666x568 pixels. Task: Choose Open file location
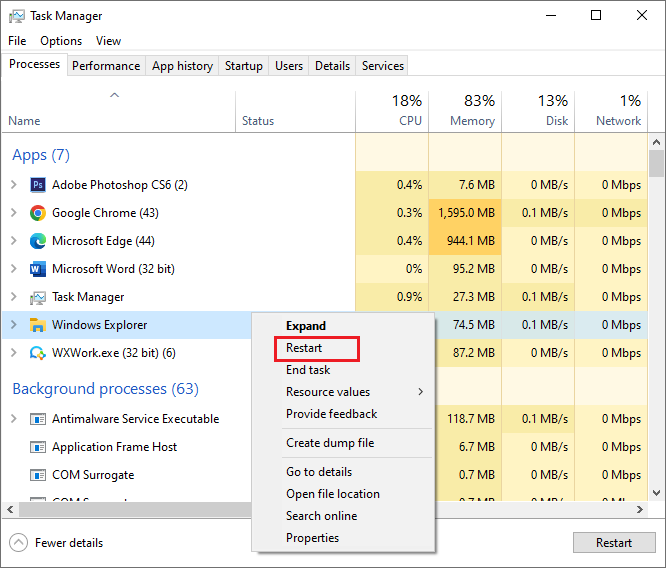[x=343, y=494]
